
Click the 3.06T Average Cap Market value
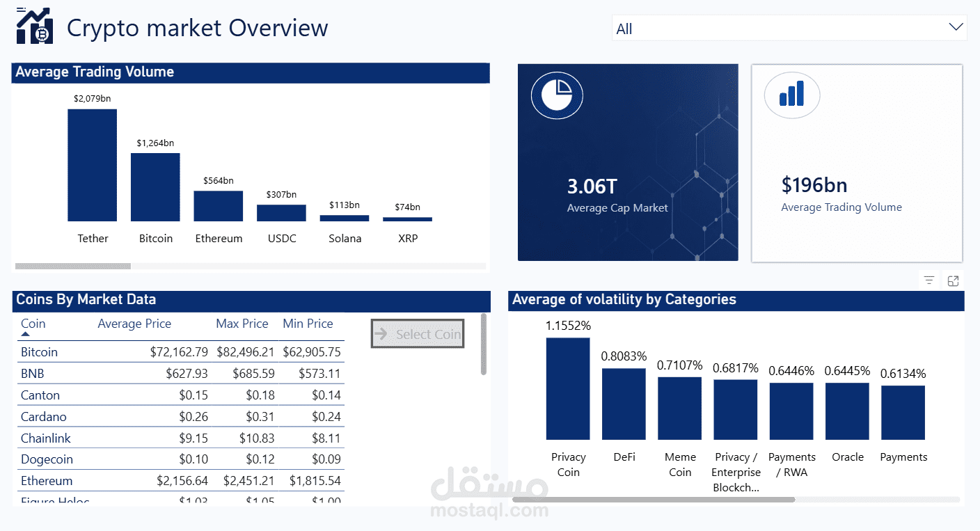pyautogui.click(x=592, y=187)
